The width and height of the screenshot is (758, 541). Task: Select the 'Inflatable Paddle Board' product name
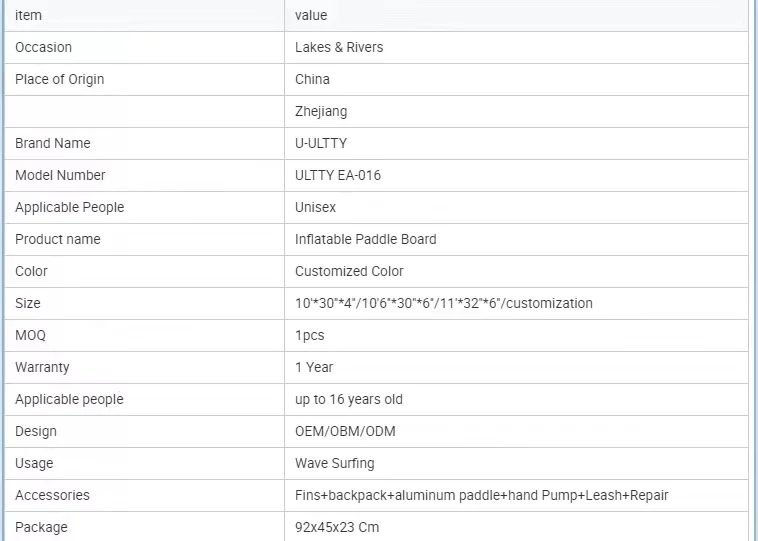tap(366, 239)
